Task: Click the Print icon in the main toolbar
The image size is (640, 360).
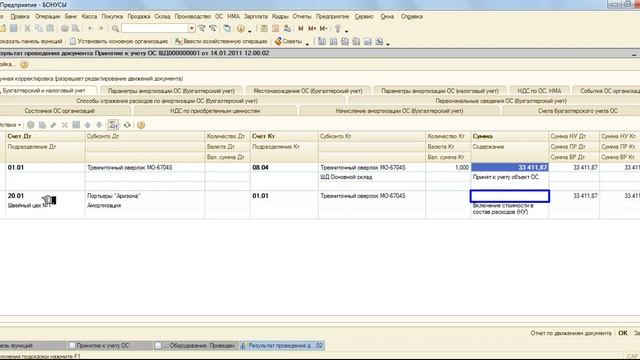Action: coord(64,28)
